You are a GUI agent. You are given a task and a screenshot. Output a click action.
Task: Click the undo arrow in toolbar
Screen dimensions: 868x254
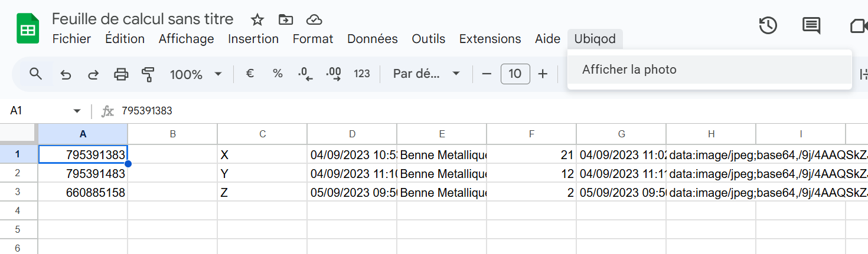tap(66, 74)
